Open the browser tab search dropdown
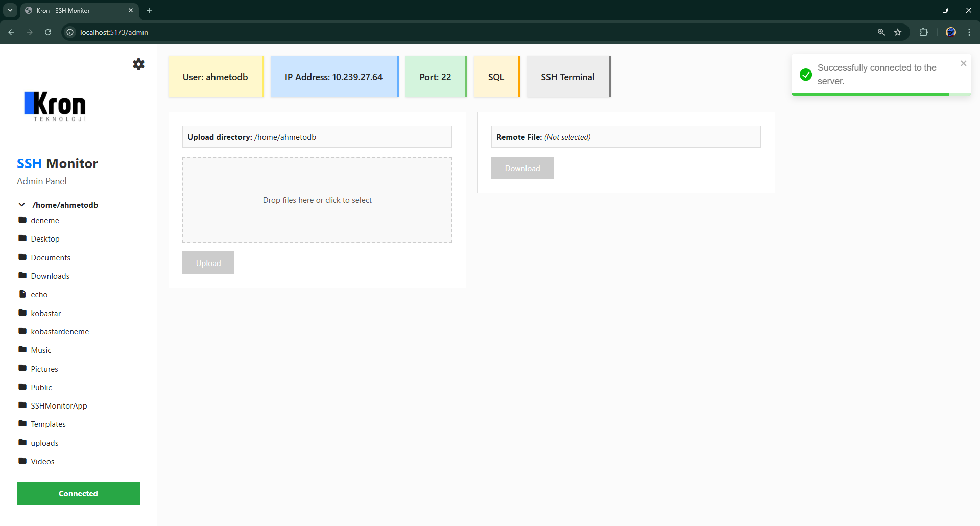This screenshot has height=526, width=980. click(x=9, y=10)
